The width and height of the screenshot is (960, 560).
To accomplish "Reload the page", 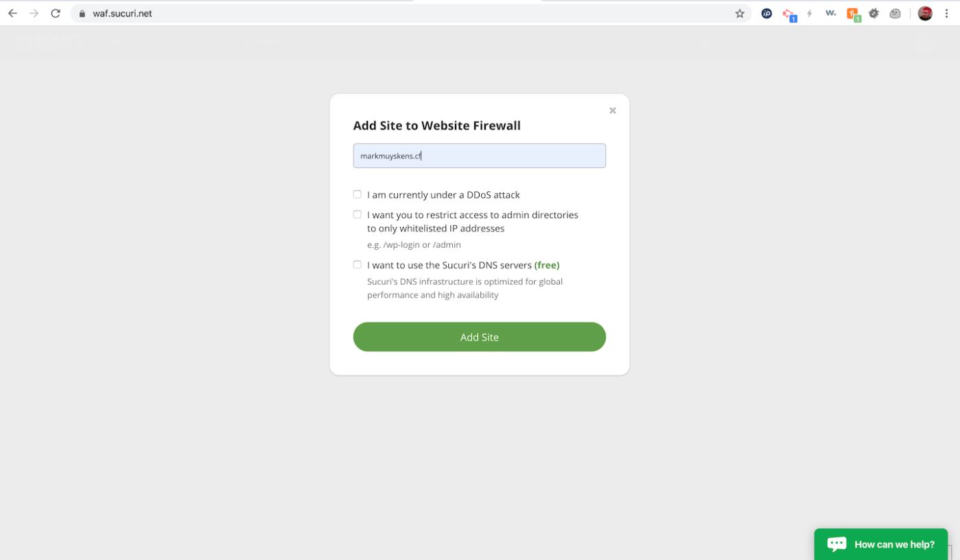I will [56, 14].
